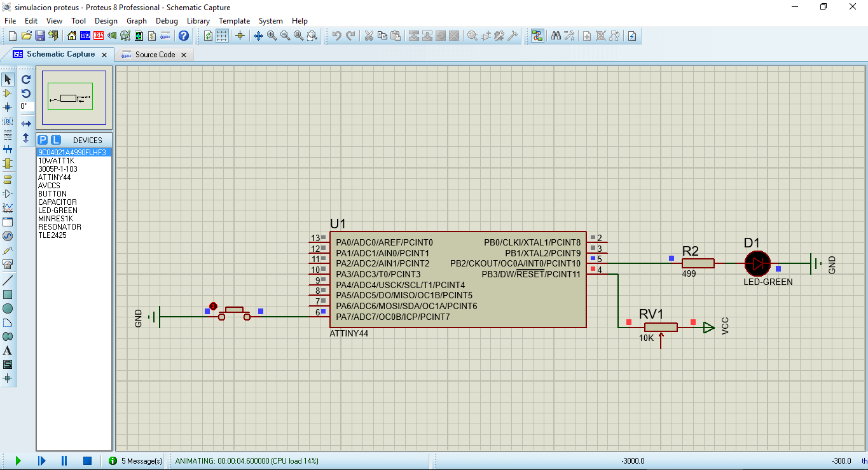
Task: Open Search and Tag binoculars icon
Action: tap(556, 36)
